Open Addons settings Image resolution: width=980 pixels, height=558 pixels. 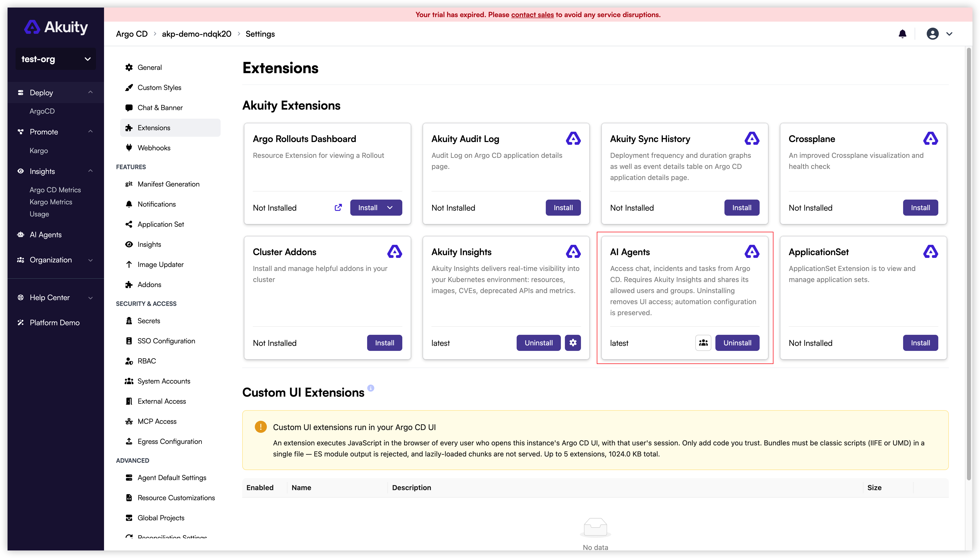[170, 284]
